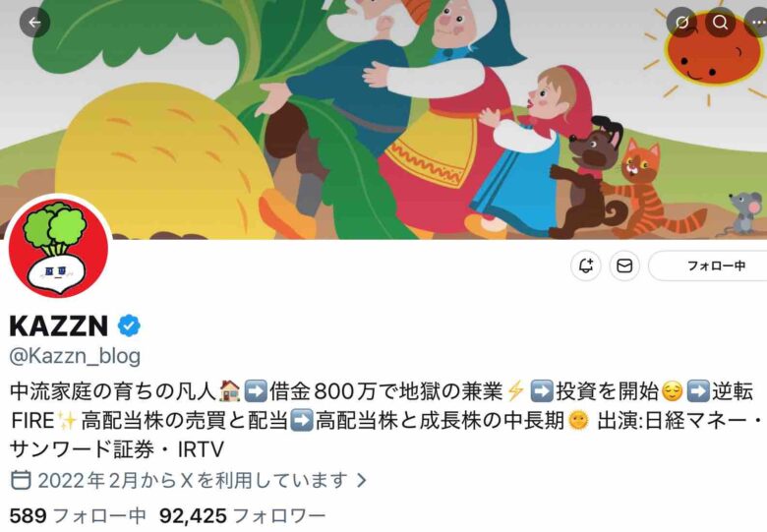This screenshot has height=532, width=767.
Task: Open the 589 フォロー中 list
Action: tap(78, 515)
